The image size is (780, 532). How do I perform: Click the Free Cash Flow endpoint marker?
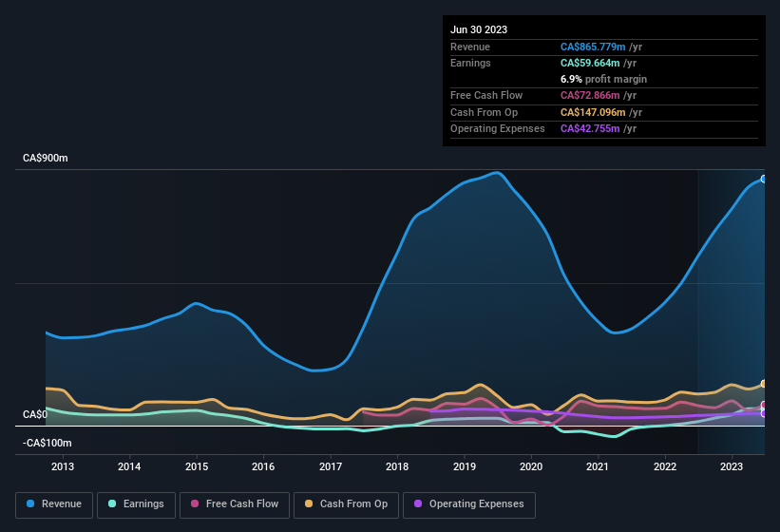coord(764,405)
